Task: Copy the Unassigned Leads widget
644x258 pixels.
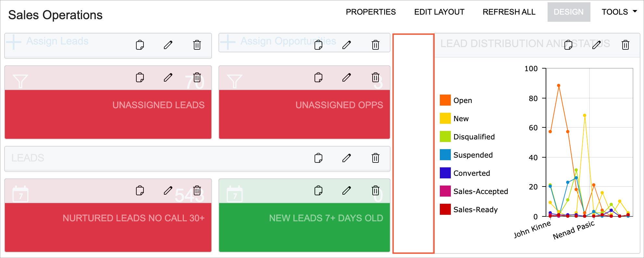Action: point(140,78)
